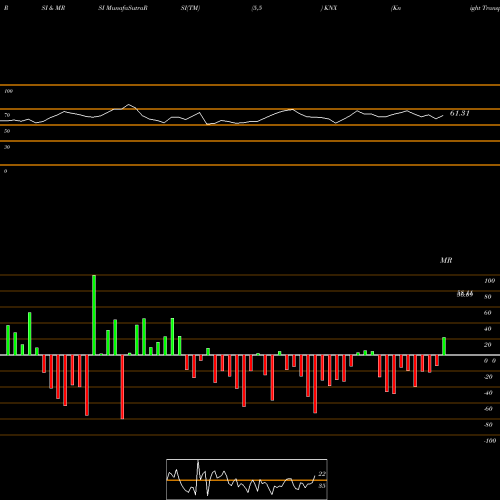Viewport: 500px width, 500px height.
Task: Click the MR panel title label
Action: coord(446,260)
